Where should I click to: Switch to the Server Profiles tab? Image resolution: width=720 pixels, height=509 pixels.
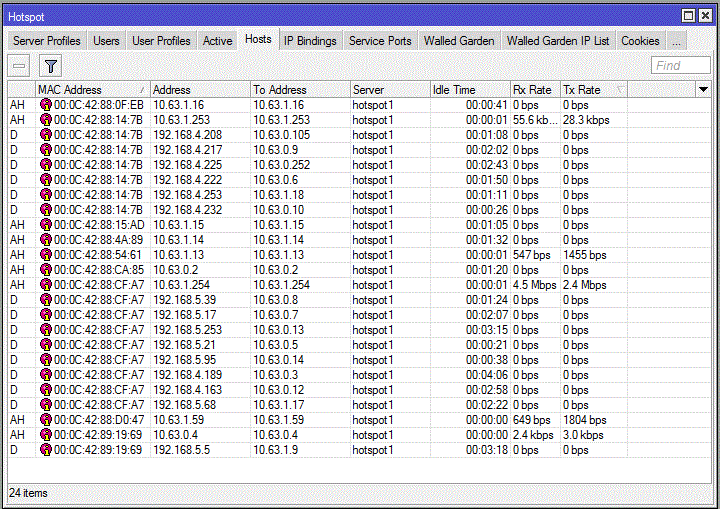tap(46, 41)
